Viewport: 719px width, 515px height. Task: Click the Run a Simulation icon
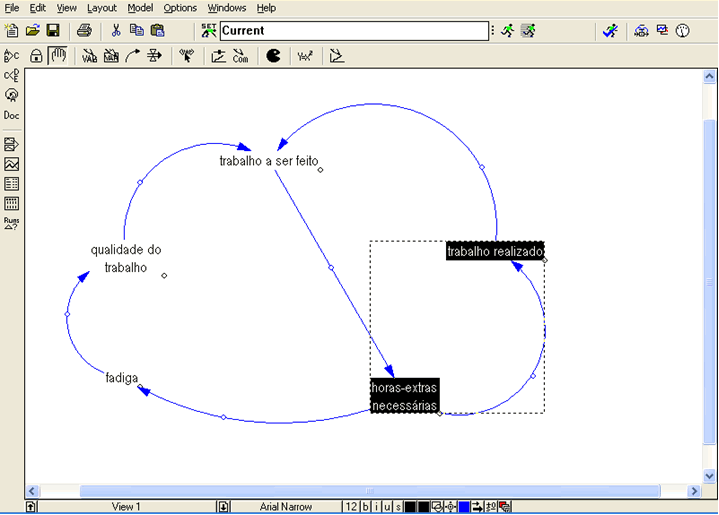pyautogui.click(x=508, y=30)
